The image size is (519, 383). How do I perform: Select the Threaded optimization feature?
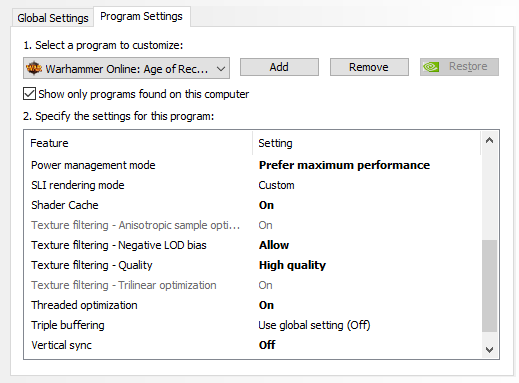(84, 305)
